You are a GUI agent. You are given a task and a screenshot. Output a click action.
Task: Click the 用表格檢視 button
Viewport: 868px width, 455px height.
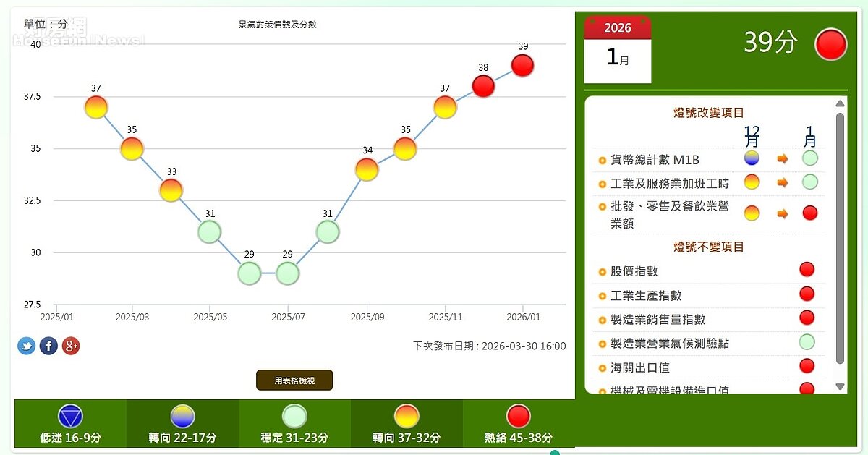coord(294,378)
